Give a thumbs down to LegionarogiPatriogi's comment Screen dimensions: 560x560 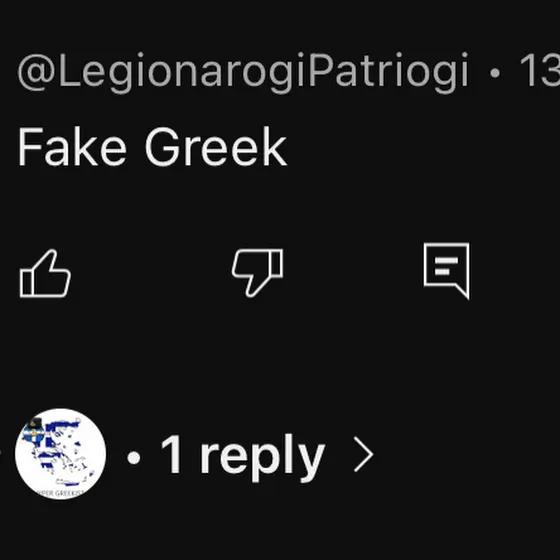257,273
